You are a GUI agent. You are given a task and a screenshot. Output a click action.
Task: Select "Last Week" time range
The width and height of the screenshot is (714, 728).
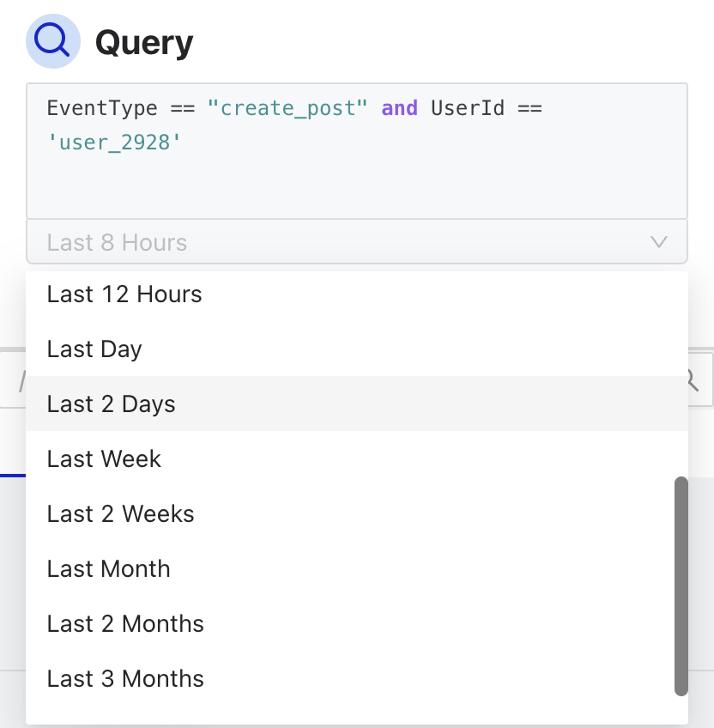[x=103, y=459]
